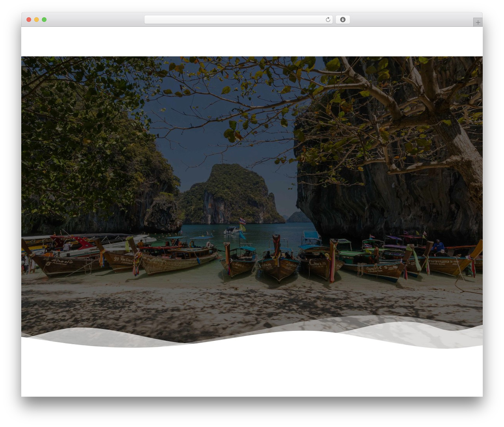Close the window with the red button
The width and height of the screenshot is (504, 427).
(x=29, y=20)
